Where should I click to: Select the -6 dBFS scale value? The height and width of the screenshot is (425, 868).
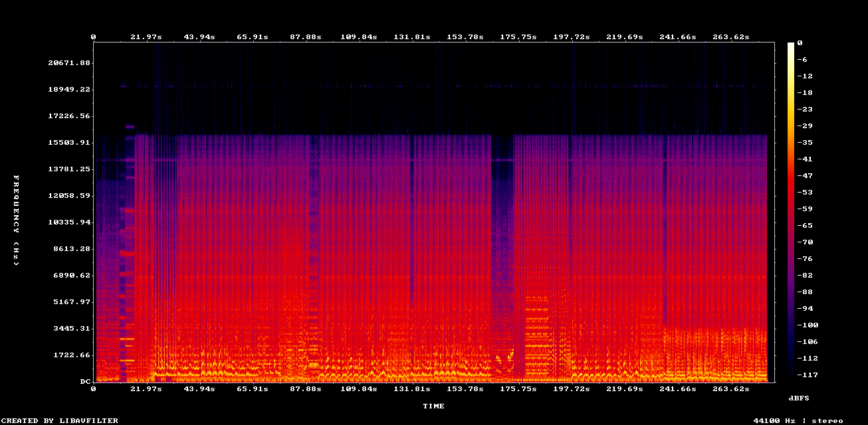click(x=802, y=59)
